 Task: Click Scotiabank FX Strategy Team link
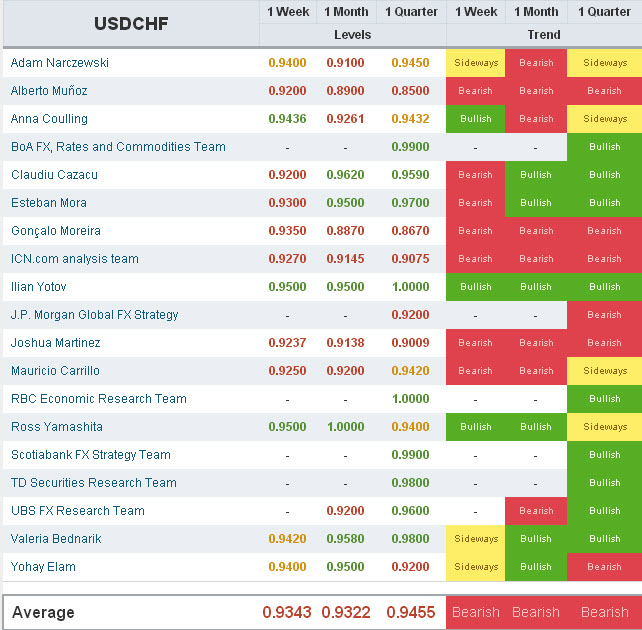click(x=91, y=455)
